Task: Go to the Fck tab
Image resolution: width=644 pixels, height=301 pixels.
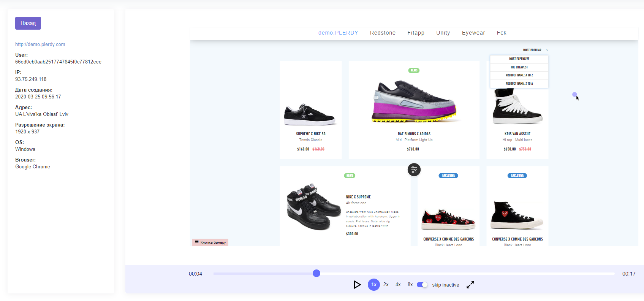Action: (x=502, y=33)
